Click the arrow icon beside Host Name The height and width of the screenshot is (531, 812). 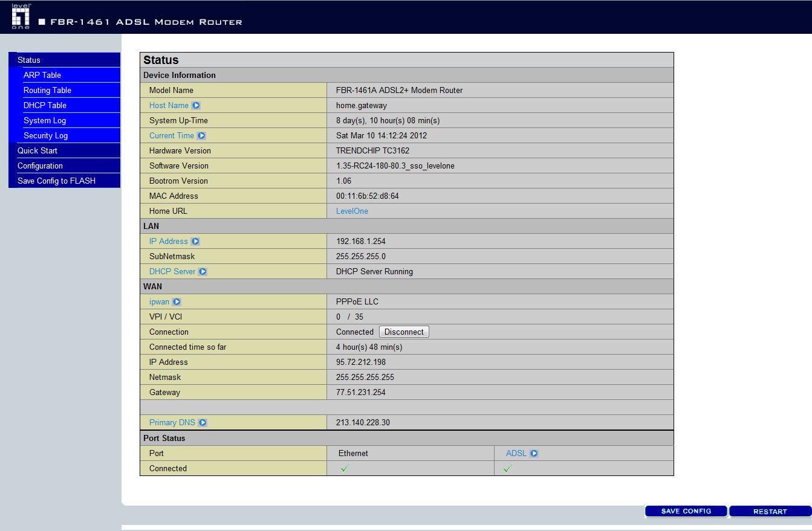(196, 106)
